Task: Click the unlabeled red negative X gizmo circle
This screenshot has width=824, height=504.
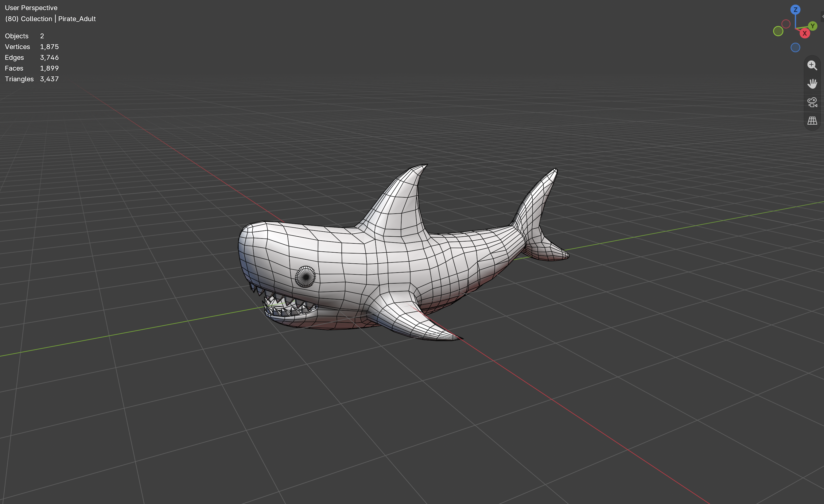Action: point(786,24)
